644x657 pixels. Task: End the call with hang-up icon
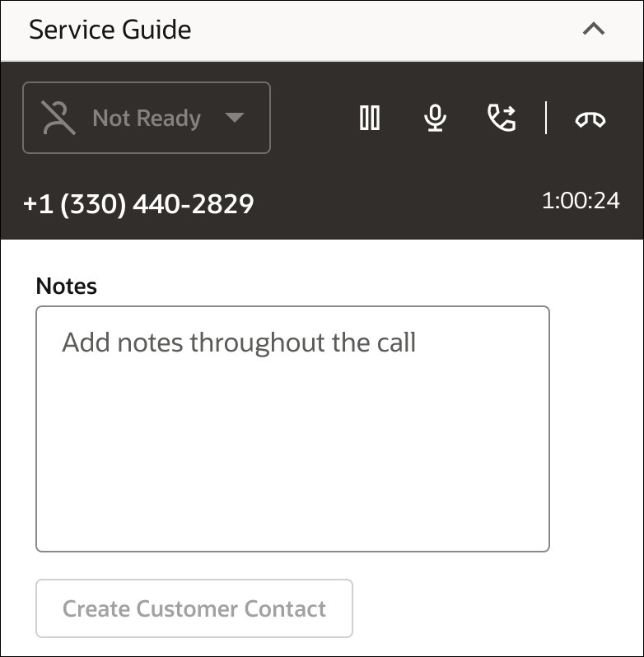pyautogui.click(x=590, y=119)
